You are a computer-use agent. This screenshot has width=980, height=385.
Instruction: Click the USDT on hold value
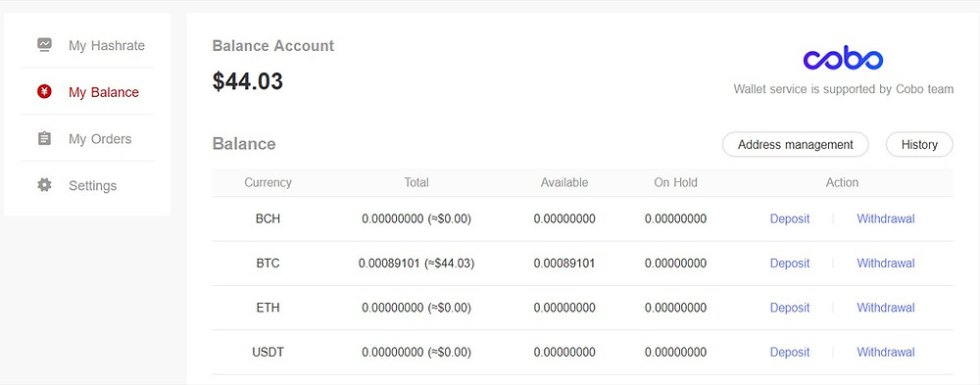675,352
